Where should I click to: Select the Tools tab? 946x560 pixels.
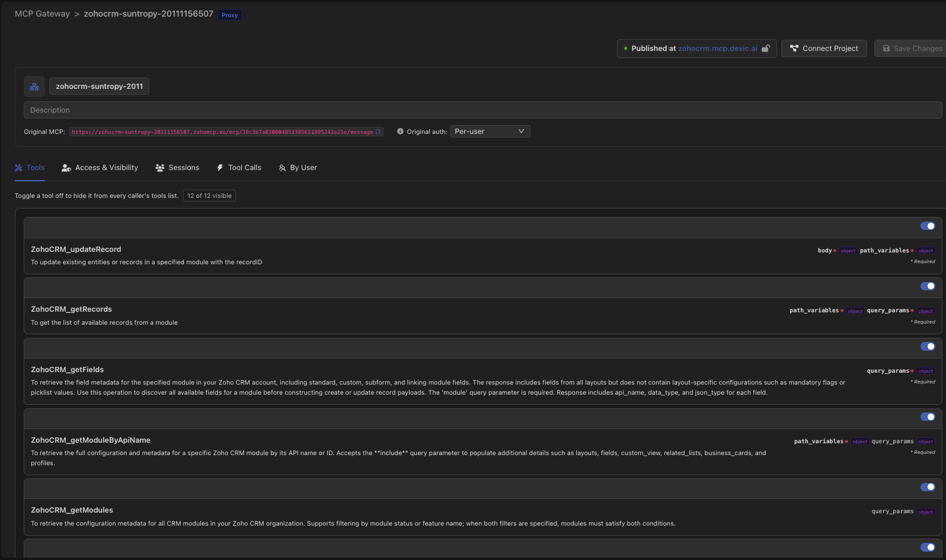30,168
